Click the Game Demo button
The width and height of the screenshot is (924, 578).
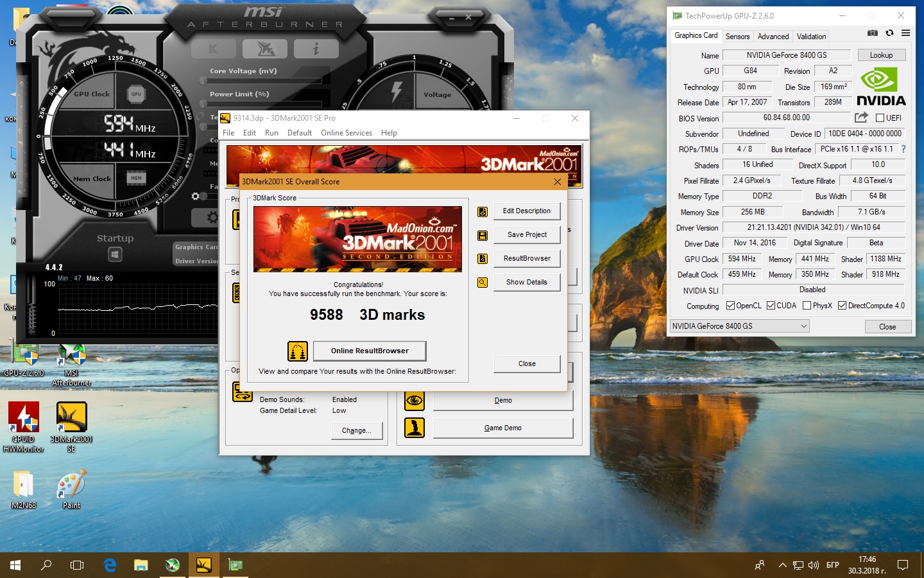click(503, 428)
